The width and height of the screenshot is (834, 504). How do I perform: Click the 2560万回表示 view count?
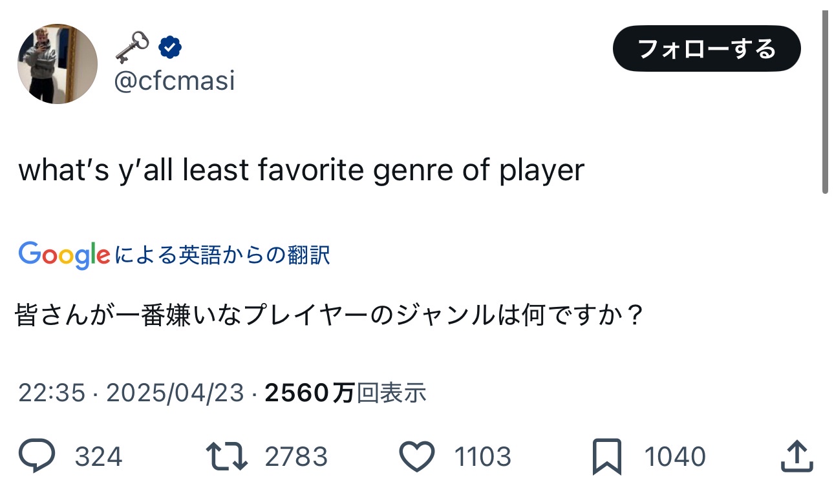[345, 392]
